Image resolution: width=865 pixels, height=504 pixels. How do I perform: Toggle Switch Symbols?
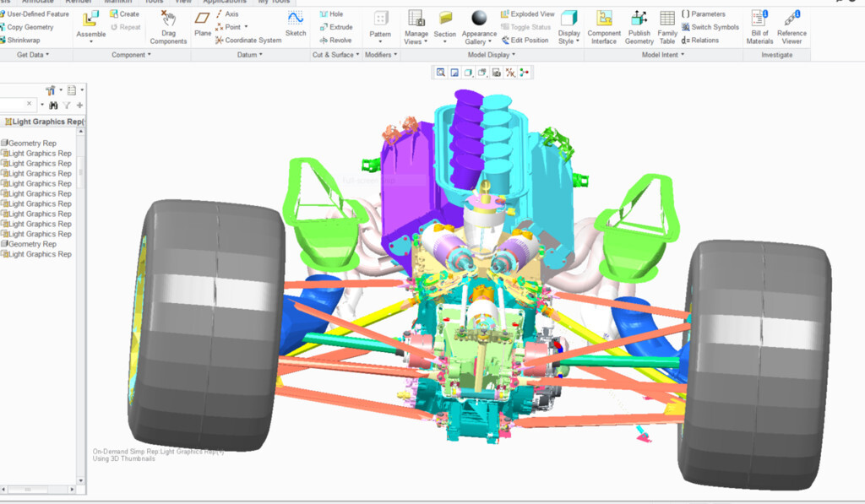pyautogui.click(x=710, y=26)
